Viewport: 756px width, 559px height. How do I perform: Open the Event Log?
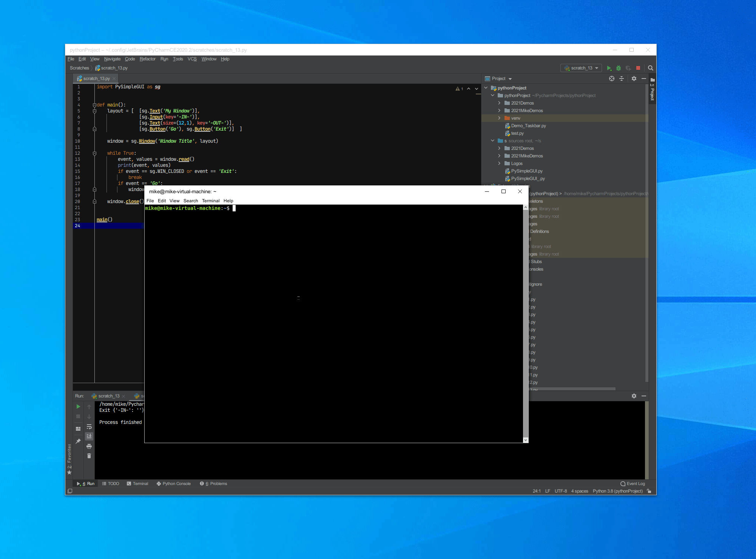[633, 484]
